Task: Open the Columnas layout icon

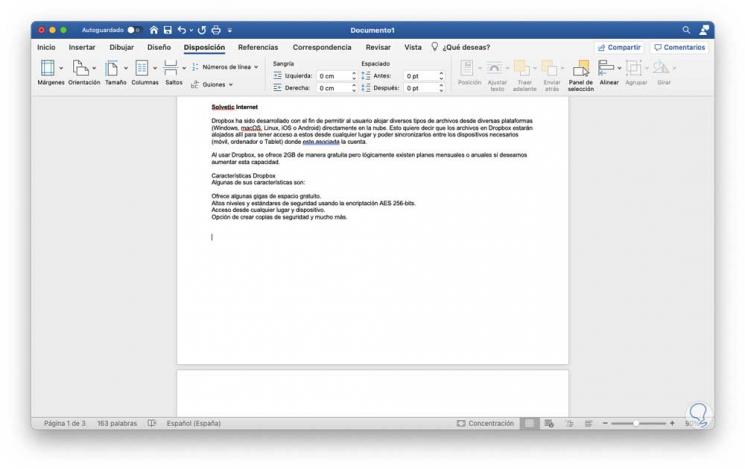Action: pos(142,68)
